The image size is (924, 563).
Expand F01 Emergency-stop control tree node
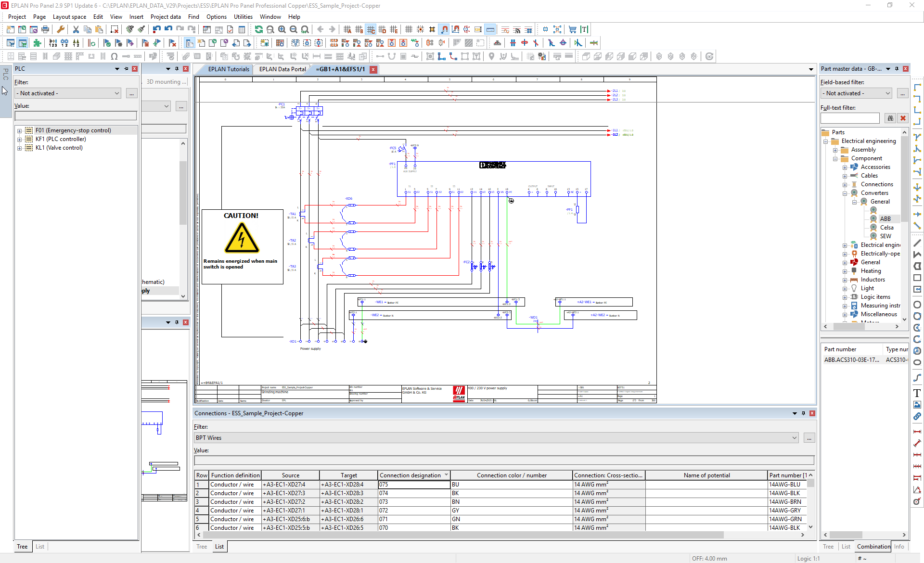click(19, 130)
